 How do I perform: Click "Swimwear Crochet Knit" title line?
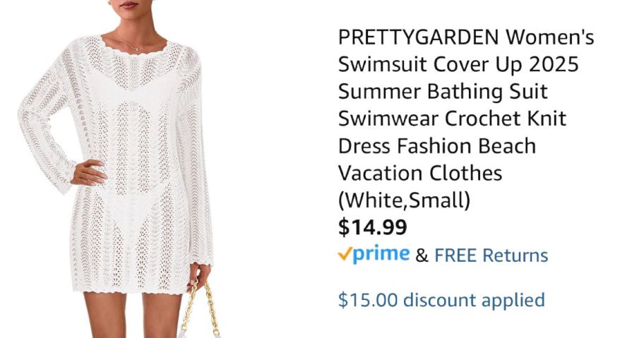coord(452,119)
